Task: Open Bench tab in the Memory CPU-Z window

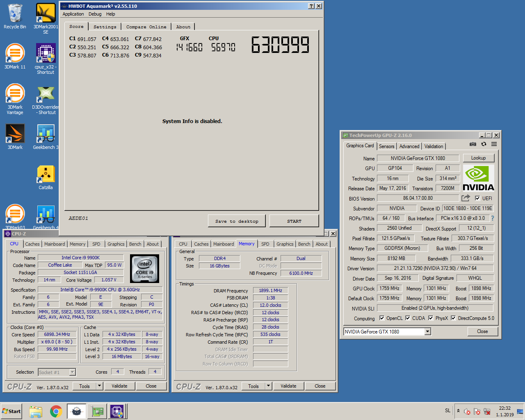Action: (304, 244)
